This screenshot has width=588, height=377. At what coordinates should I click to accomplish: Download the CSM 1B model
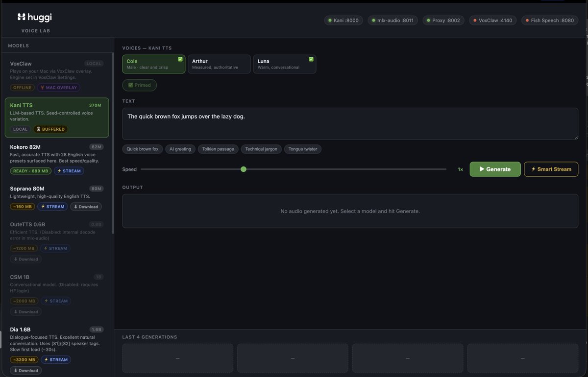(x=26, y=311)
